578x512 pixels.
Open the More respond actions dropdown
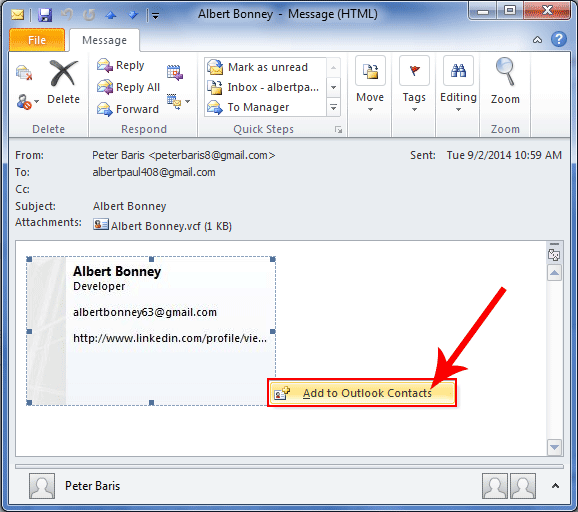click(x=178, y=101)
